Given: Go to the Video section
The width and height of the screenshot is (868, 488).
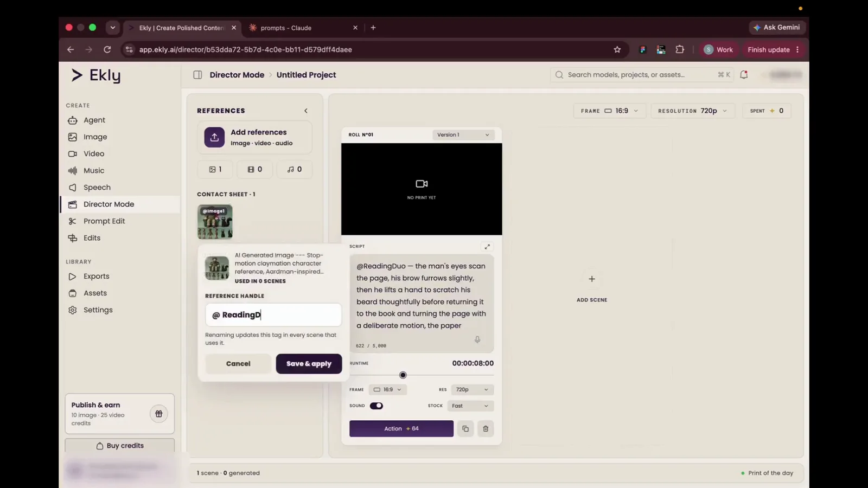Looking at the screenshot, I should [x=93, y=153].
